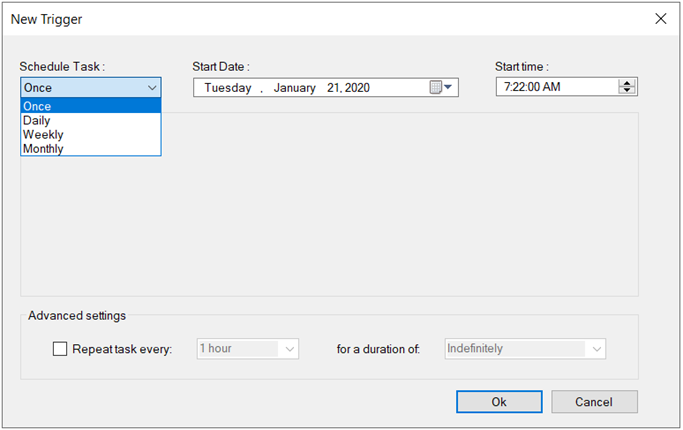The image size is (683, 430).
Task: Confirm the trigger with Ok button
Action: [499, 402]
